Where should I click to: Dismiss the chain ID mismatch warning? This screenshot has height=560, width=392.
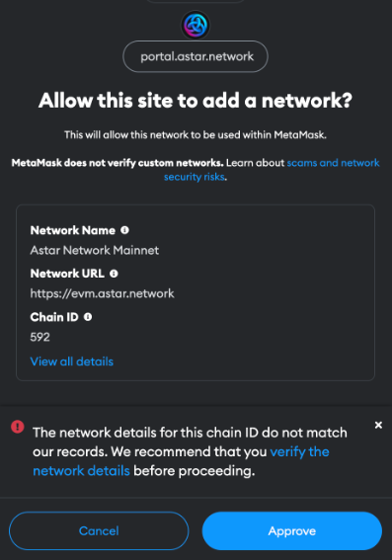[x=378, y=425]
